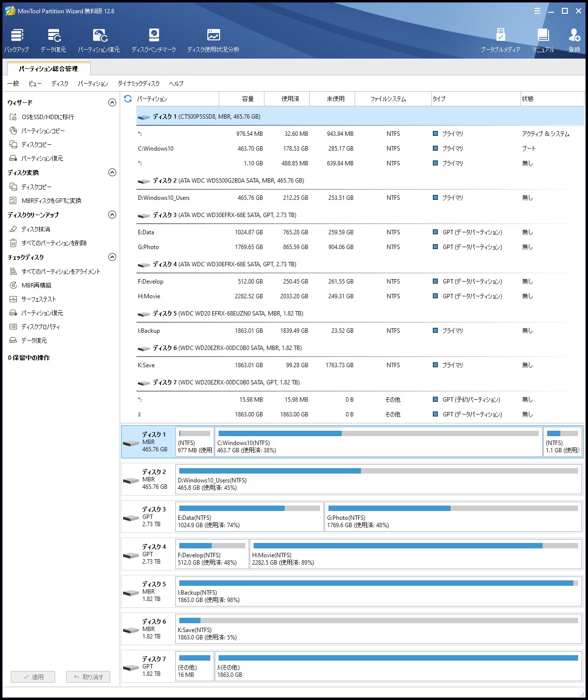588x700 pixels.
Task: Sort by the 状態 column header
Action: click(x=553, y=98)
